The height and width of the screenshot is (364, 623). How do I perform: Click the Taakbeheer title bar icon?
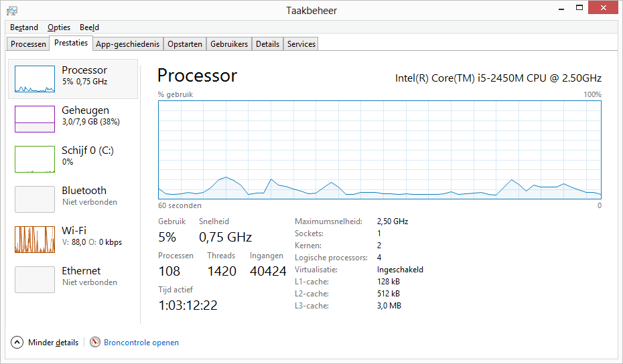click(12, 11)
